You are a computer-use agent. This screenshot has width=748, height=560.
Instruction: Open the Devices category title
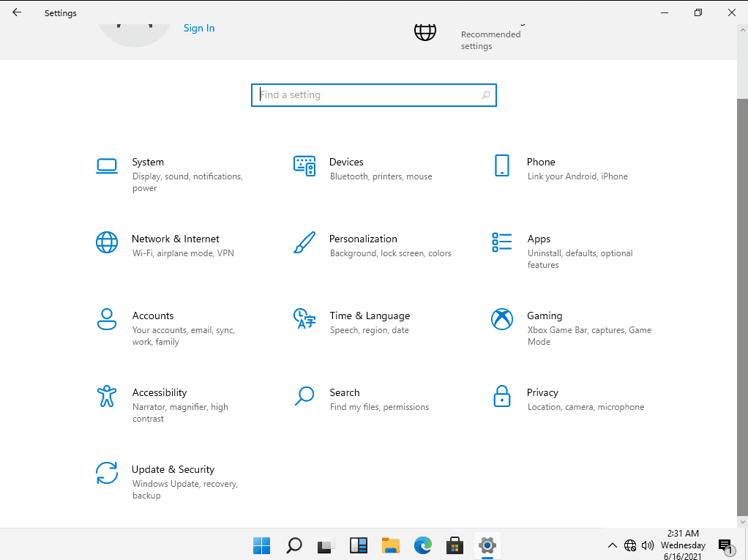346,163
